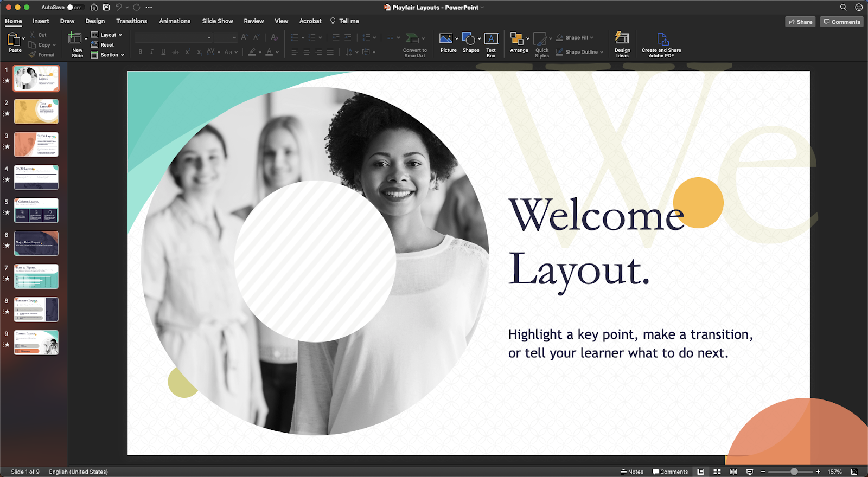
Task: Click the Share button
Action: click(800, 22)
